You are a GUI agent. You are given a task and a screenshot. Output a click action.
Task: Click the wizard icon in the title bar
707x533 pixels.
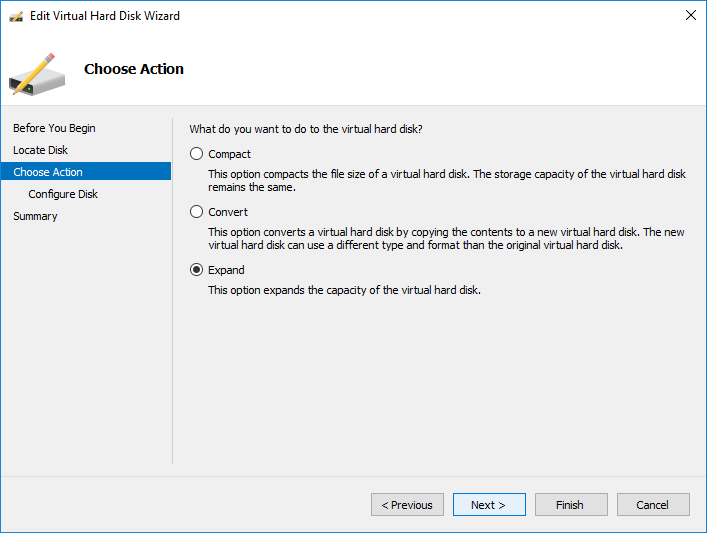pos(16,16)
